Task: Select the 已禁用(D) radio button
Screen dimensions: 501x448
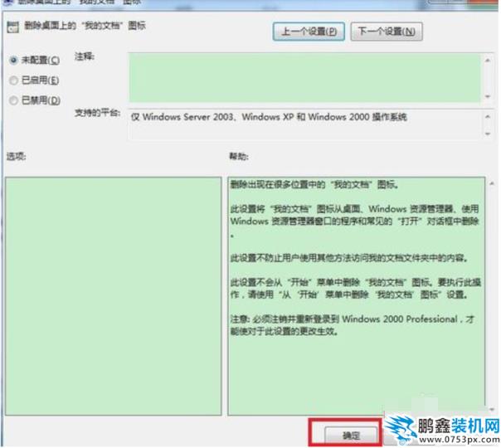Action: pos(14,100)
